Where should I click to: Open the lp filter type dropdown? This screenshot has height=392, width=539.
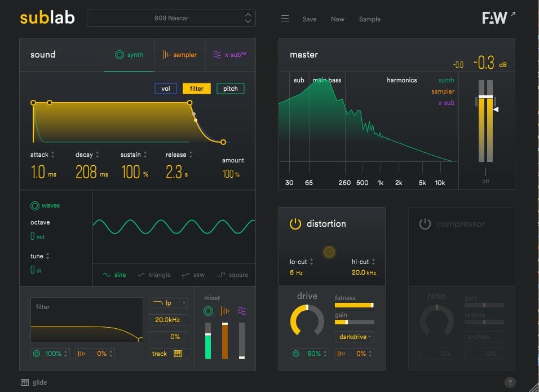click(169, 303)
